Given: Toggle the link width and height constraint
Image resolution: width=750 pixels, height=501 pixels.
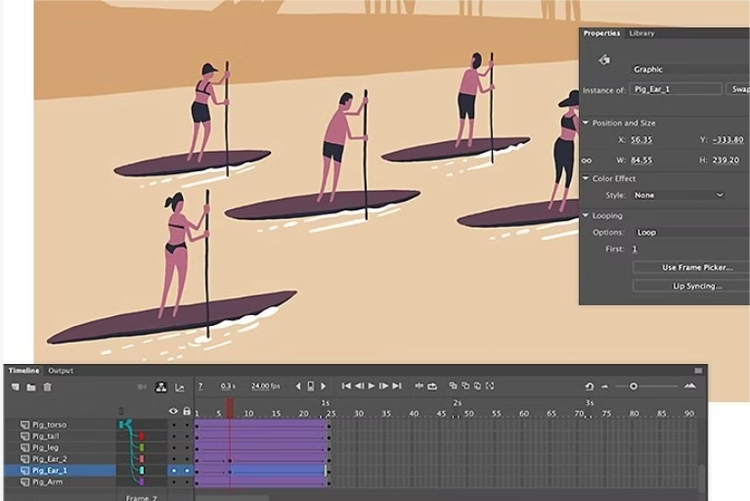Looking at the screenshot, I should [x=587, y=160].
